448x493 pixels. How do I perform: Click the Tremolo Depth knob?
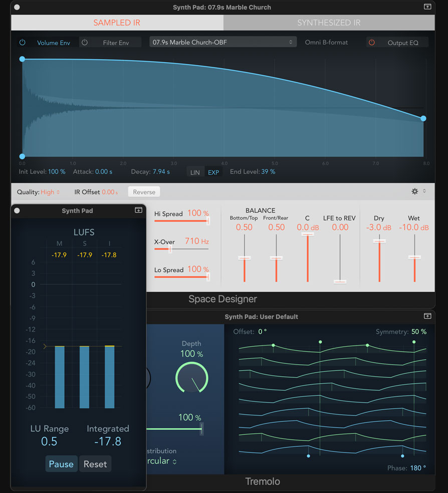click(192, 377)
